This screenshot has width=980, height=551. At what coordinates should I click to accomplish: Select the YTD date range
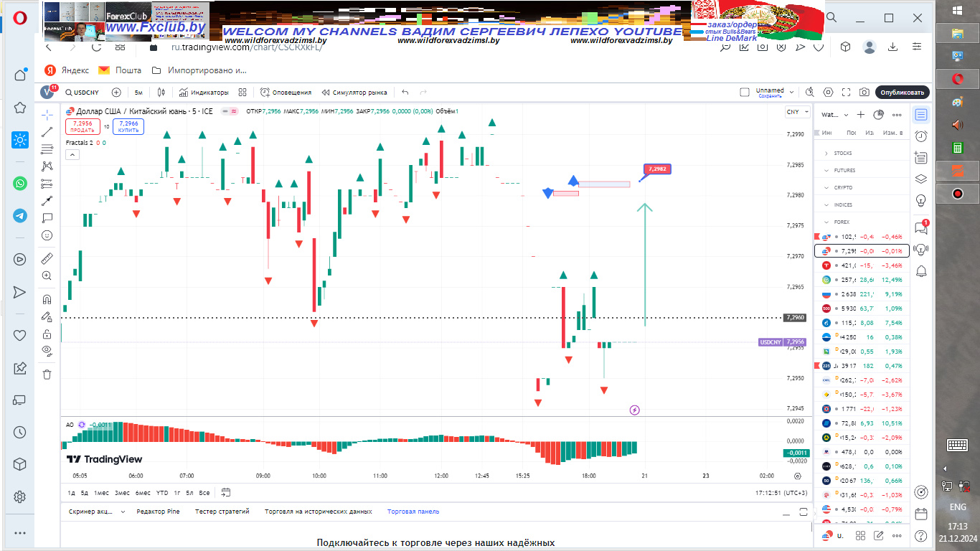(162, 493)
